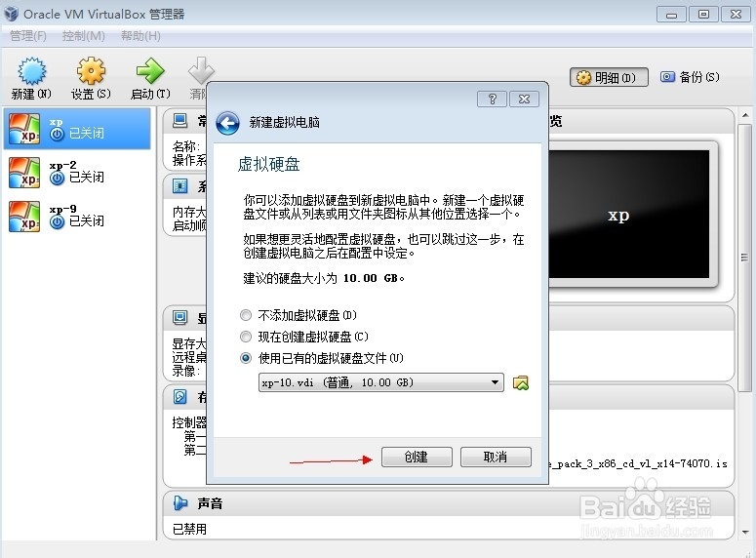This screenshot has height=558, width=756.
Task: Select 现在创建虚拟硬盘 radio option
Action: tap(246, 337)
